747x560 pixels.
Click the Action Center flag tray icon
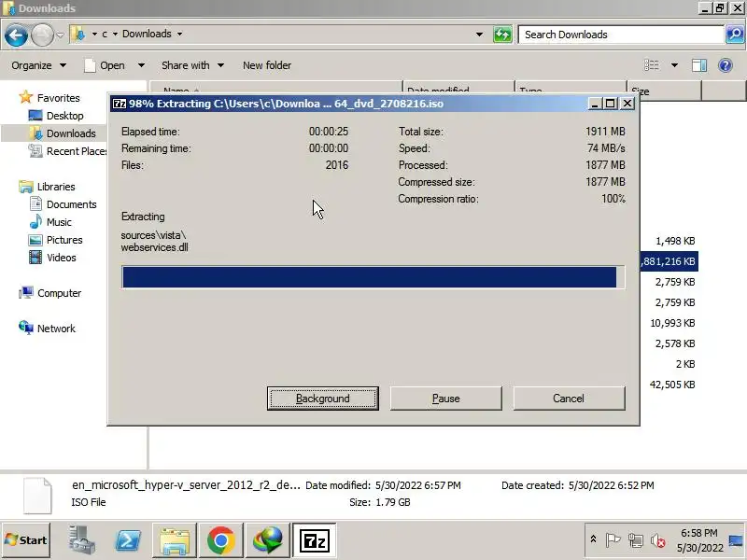(613, 540)
